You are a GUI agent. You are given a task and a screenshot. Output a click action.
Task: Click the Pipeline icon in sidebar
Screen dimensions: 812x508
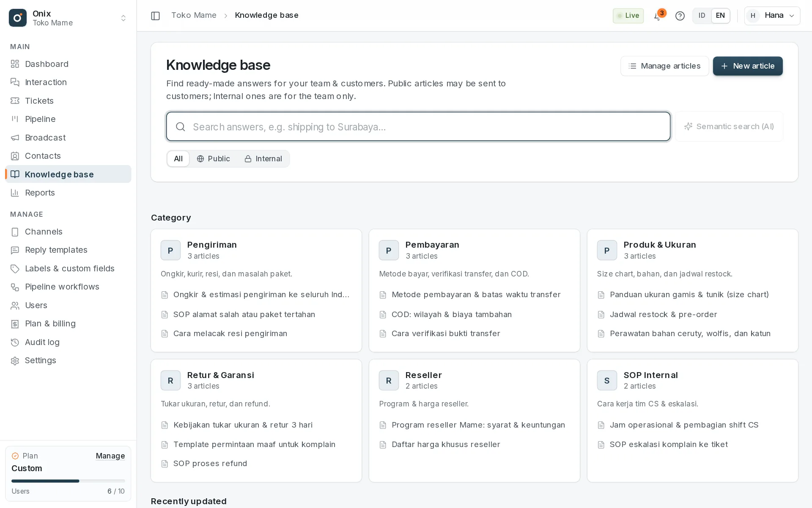(x=15, y=119)
